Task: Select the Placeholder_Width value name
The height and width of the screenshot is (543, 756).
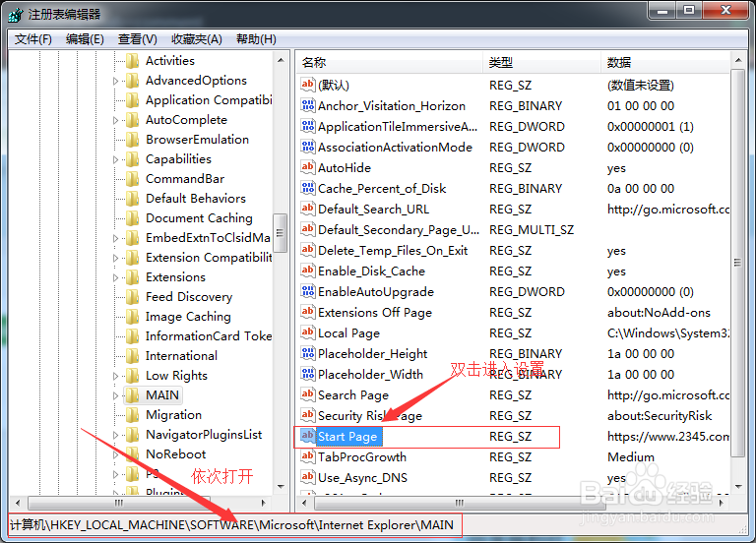Action: pos(370,375)
